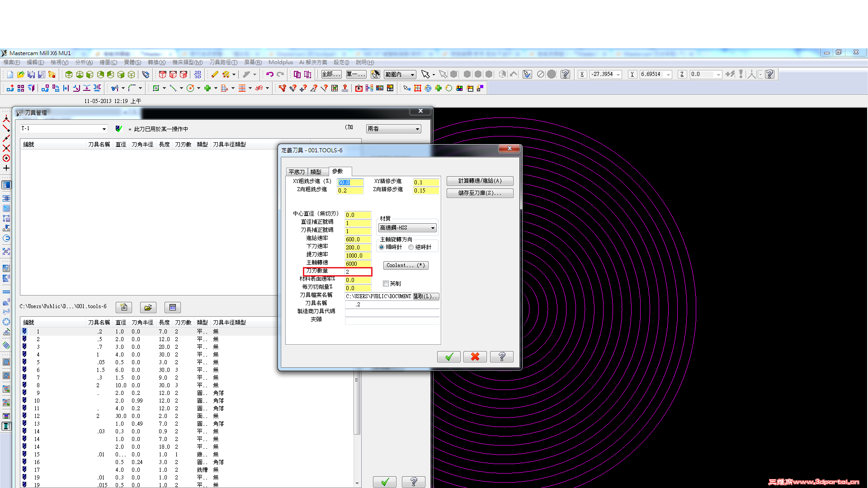Click the Coolant button
This screenshot has height=488, width=868.
[x=406, y=265]
